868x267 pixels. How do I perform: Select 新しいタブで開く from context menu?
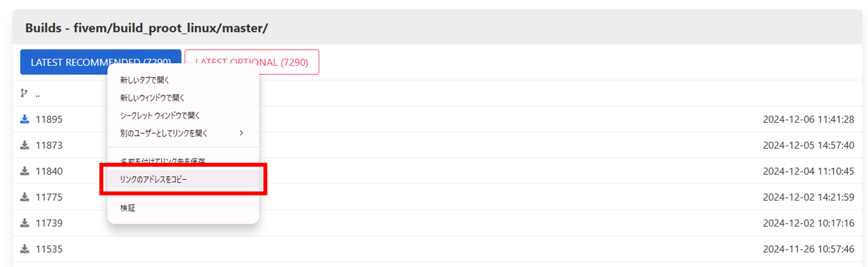click(145, 80)
